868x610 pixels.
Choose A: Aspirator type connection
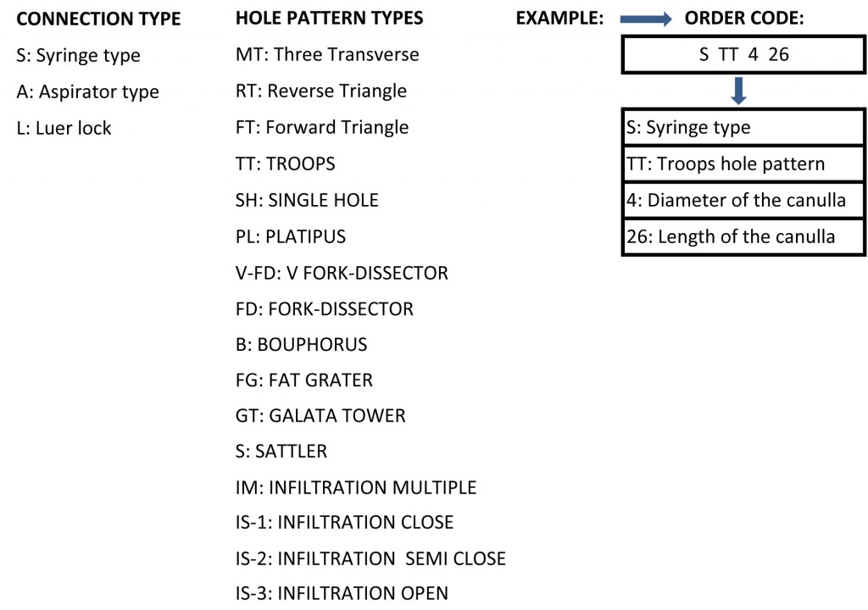[87, 91]
